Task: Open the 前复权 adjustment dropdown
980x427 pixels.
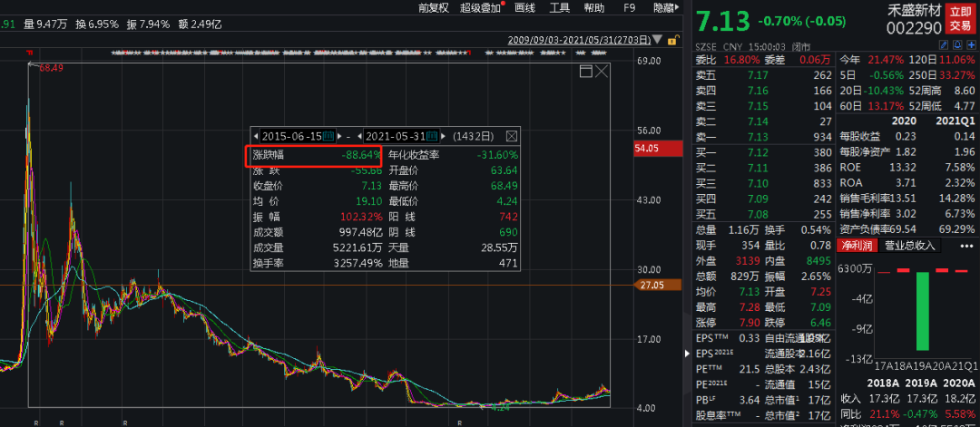Action: pyautogui.click(x=434, y=7)
